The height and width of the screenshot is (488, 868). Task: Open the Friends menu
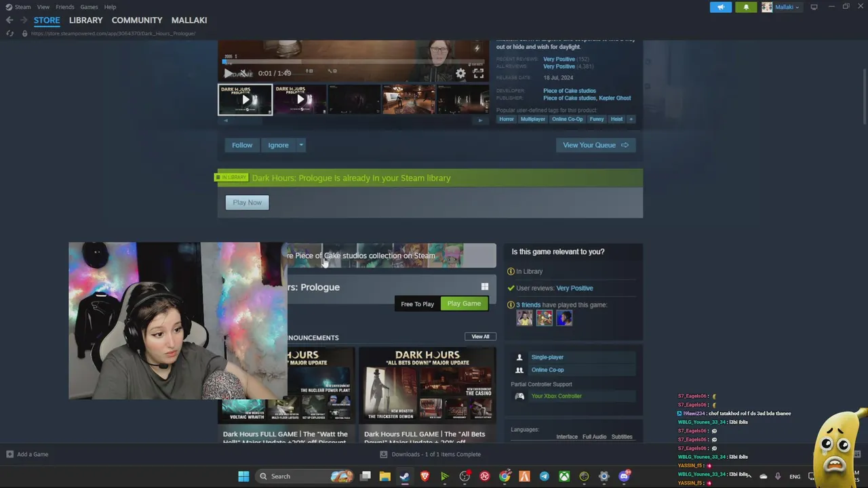tap(65, 7)
